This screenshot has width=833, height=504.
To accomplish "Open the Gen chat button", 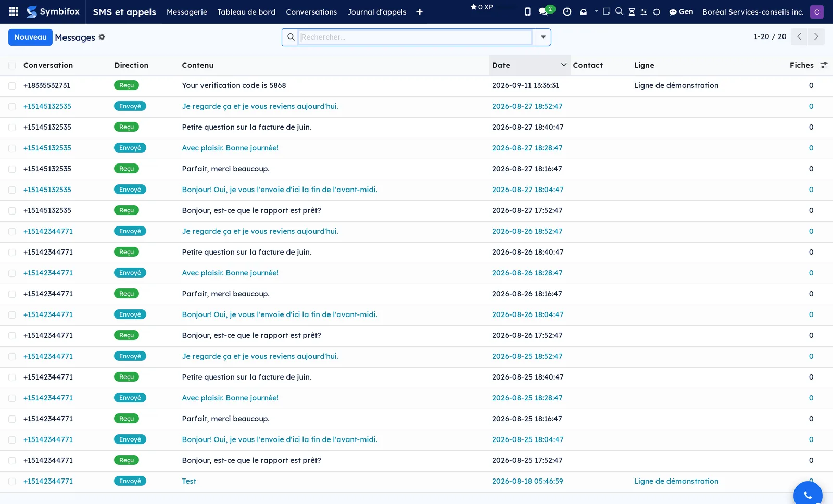I will click(x=681, y=11).
